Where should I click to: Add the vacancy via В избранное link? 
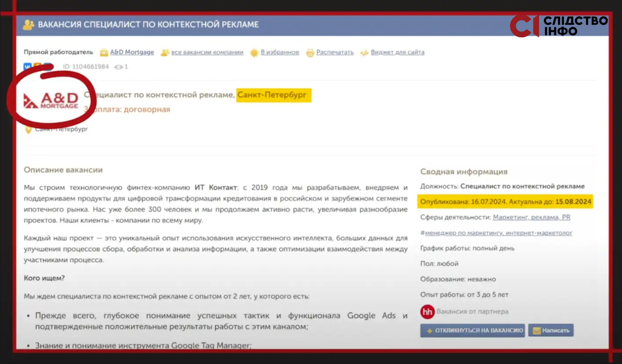(x=280, y=52)
